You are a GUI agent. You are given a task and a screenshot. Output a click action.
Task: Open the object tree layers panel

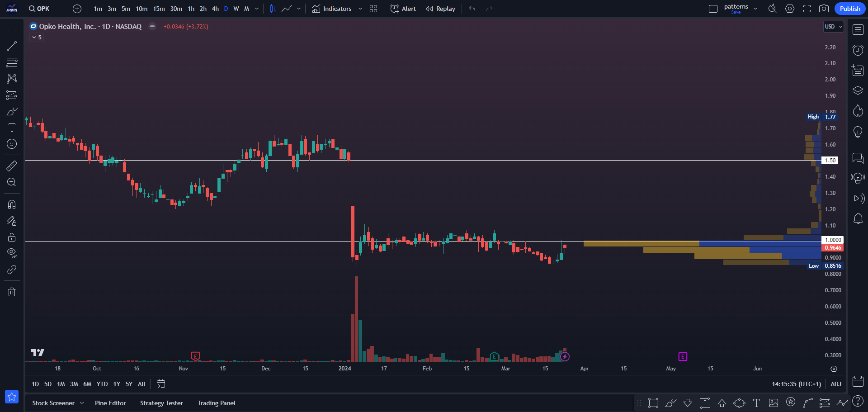(x=858, y=90)
